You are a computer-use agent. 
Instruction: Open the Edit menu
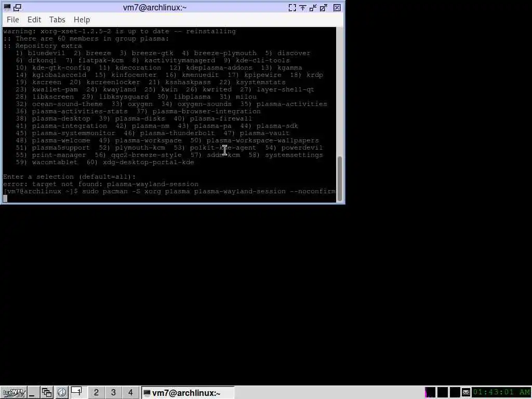(x=34, y=20)
